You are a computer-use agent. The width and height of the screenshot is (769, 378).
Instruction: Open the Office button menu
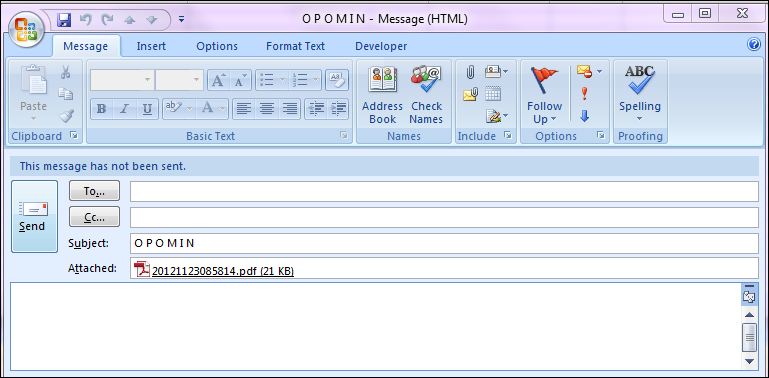point(26,30)
